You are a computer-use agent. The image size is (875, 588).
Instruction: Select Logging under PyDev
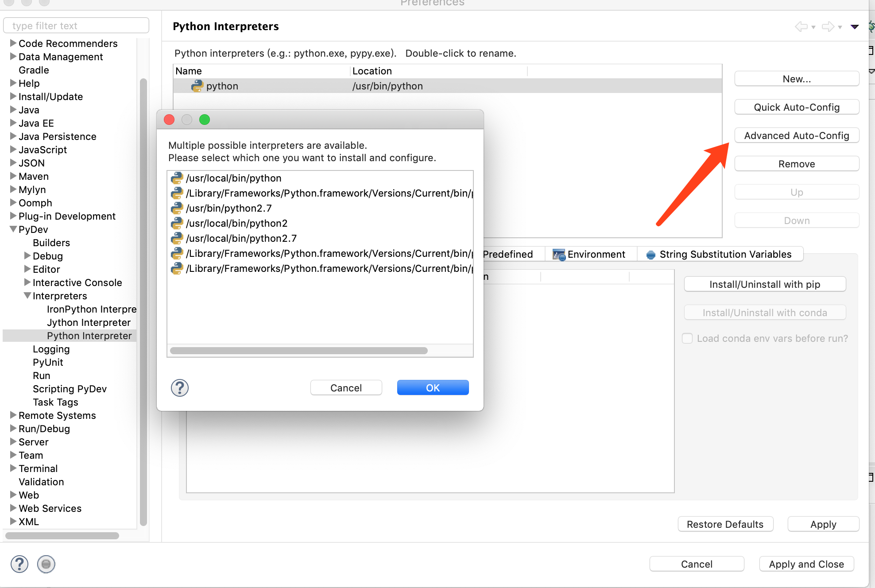(51, 349)
